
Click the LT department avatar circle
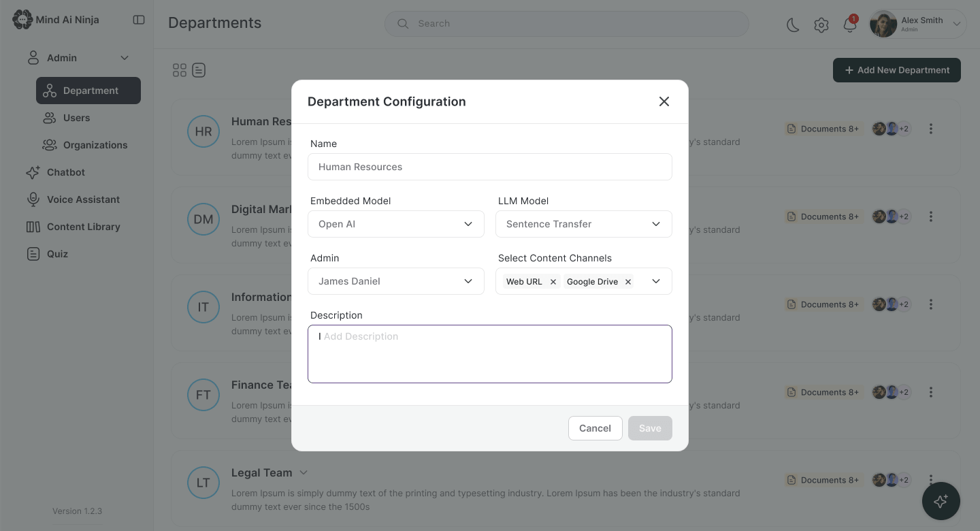point(203,483)
